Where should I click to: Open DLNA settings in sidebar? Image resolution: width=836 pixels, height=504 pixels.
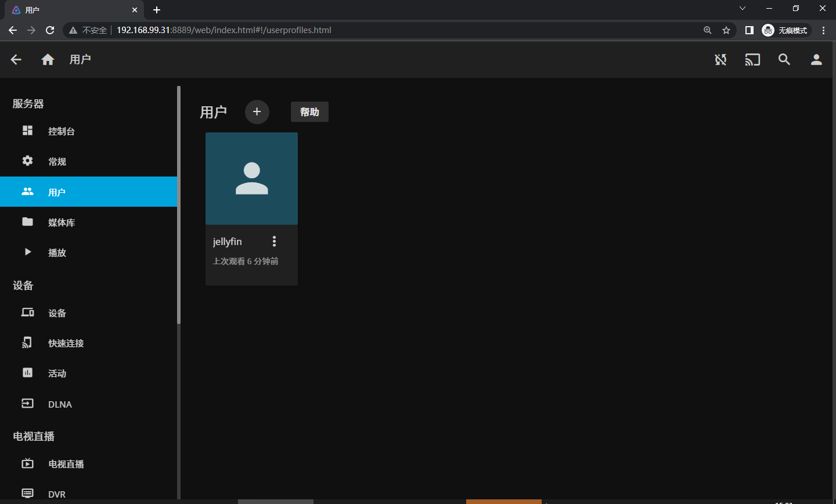tap(60, 404)
